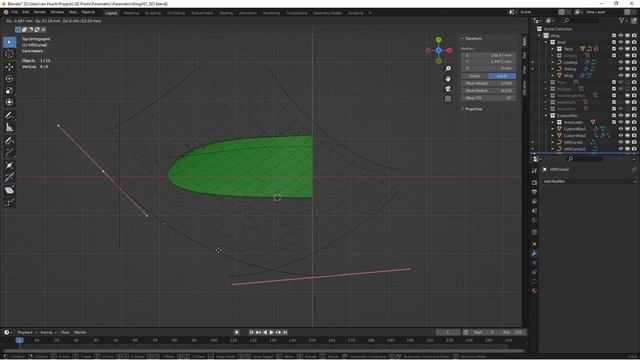
Task: Jump to timeline start frame
Action: pos(251,332)
